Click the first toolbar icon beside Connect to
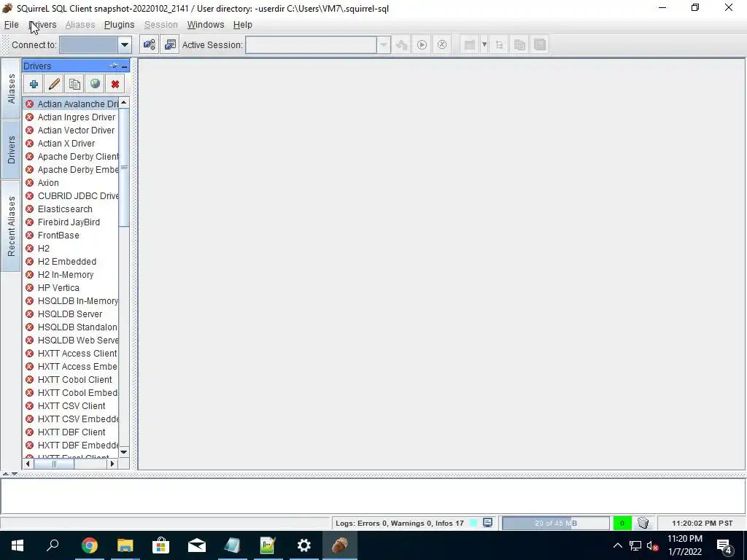 coord(149,44)
